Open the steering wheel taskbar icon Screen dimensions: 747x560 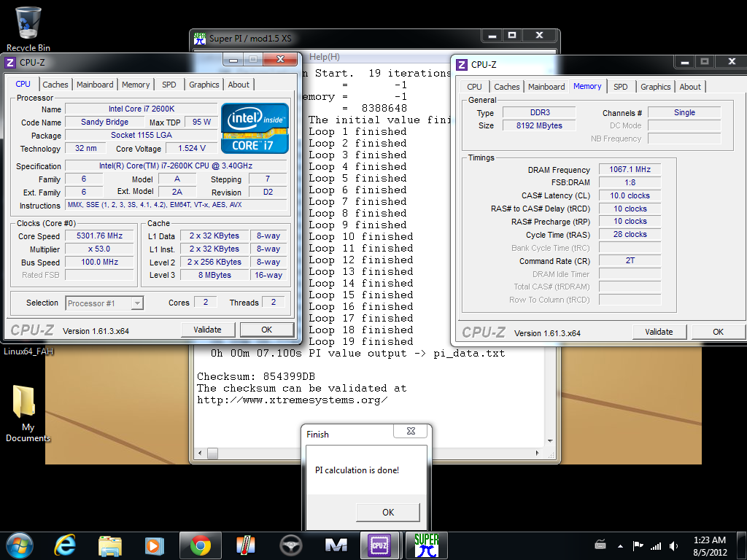click(x=290, y=545)
